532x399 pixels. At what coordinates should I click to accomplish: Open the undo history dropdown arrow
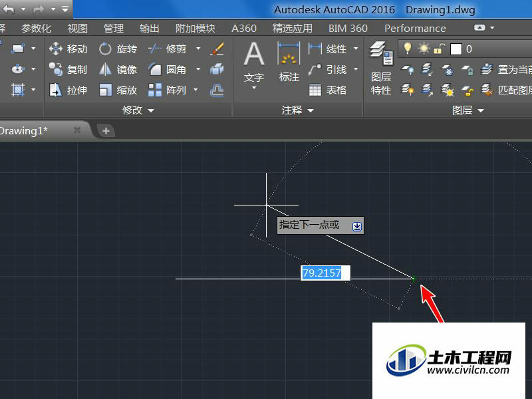(23, 9)
